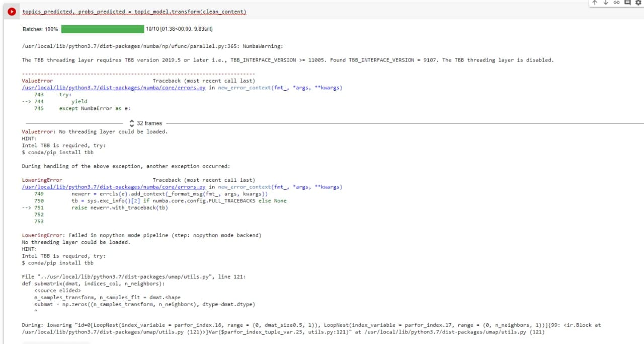
Task: Run the topic_model.transform code cell
Action: (11, 11)
